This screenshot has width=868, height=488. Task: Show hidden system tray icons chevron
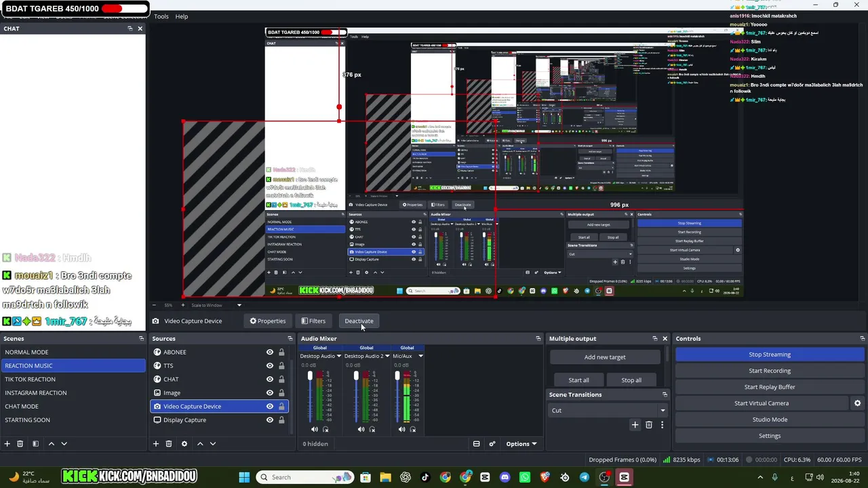click(x=759, y=477)
